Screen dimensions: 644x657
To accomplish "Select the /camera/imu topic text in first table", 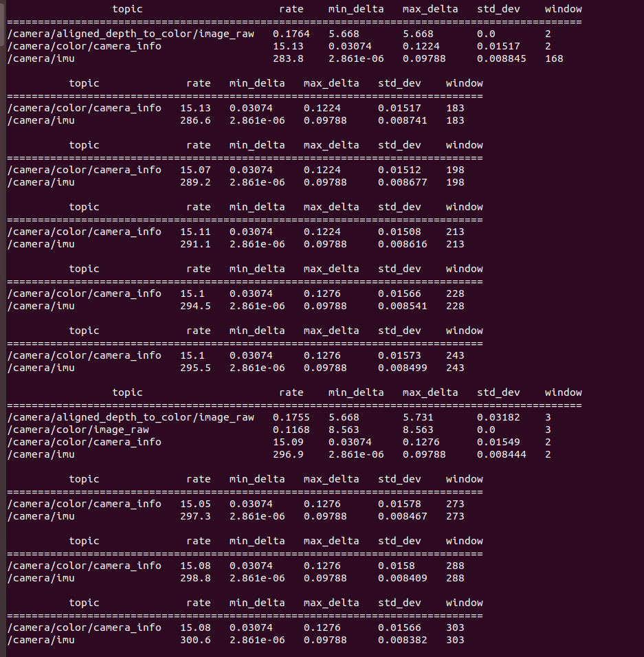I will pyautogui.click(x=41, y=58).
